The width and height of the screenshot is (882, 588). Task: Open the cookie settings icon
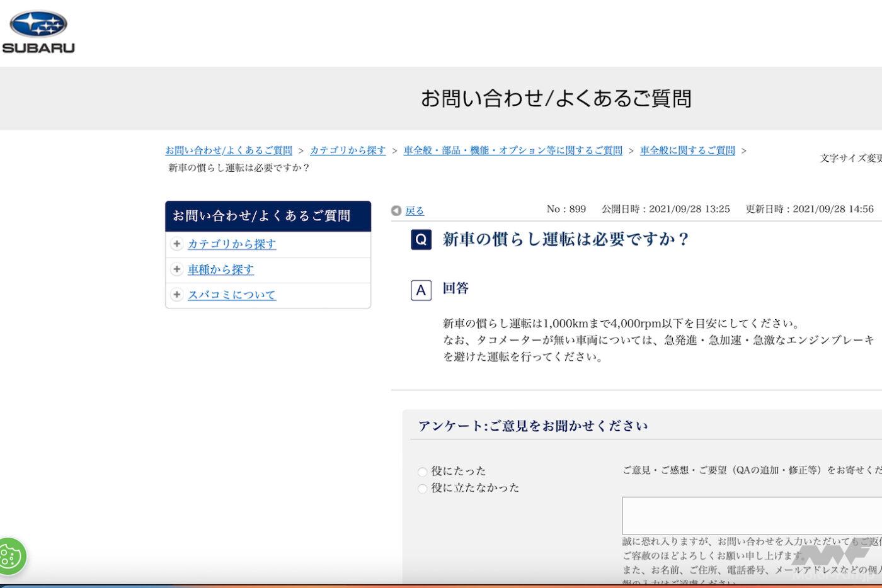(x=11, y=556)
